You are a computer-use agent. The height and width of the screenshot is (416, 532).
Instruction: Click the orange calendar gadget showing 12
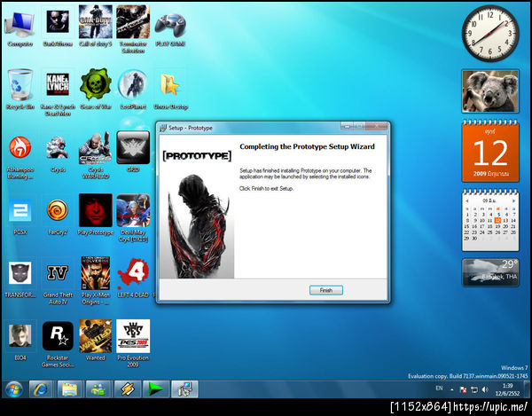[490, 152]
